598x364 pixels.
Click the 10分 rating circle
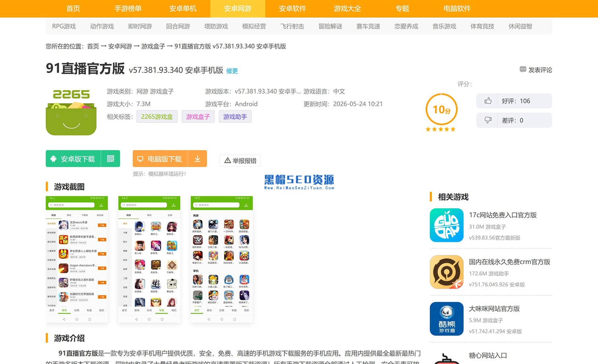(442, 109)
